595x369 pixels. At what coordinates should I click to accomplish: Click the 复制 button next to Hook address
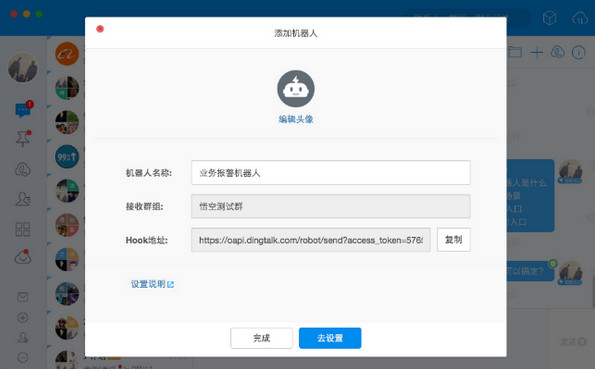tap(453, 240)
